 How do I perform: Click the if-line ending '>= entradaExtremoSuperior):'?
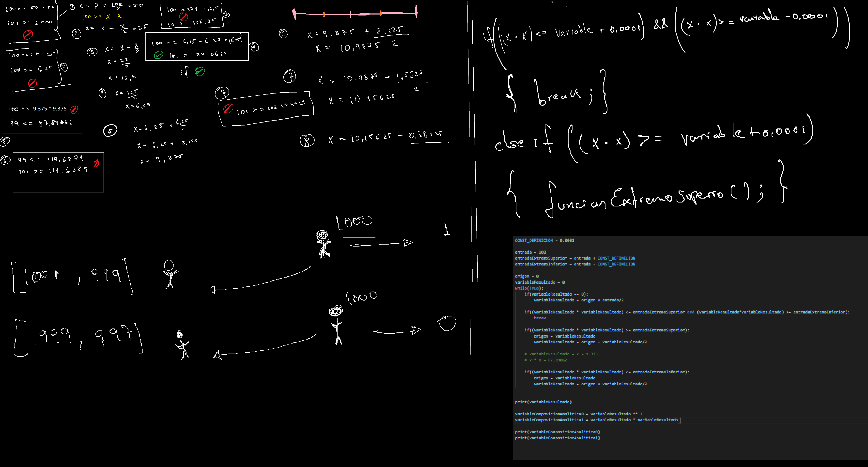tap(606, 330)
